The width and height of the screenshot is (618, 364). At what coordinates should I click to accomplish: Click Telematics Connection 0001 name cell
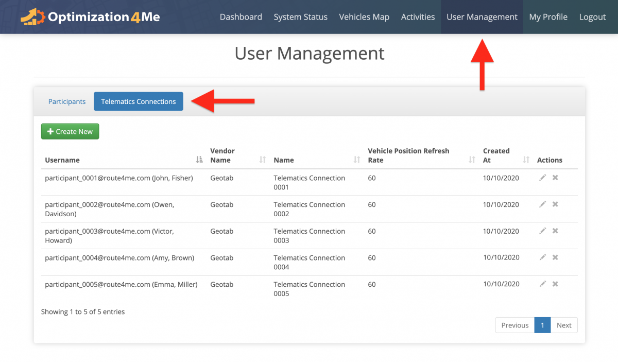tap(310, 182)
